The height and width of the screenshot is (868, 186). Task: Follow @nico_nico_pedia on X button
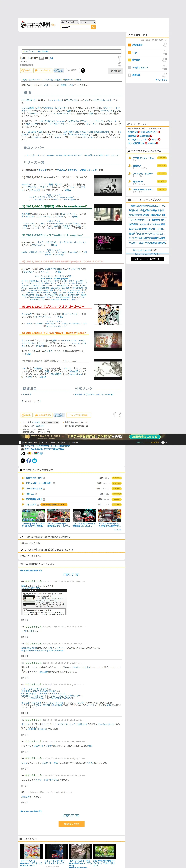click(x=147, y=259)
